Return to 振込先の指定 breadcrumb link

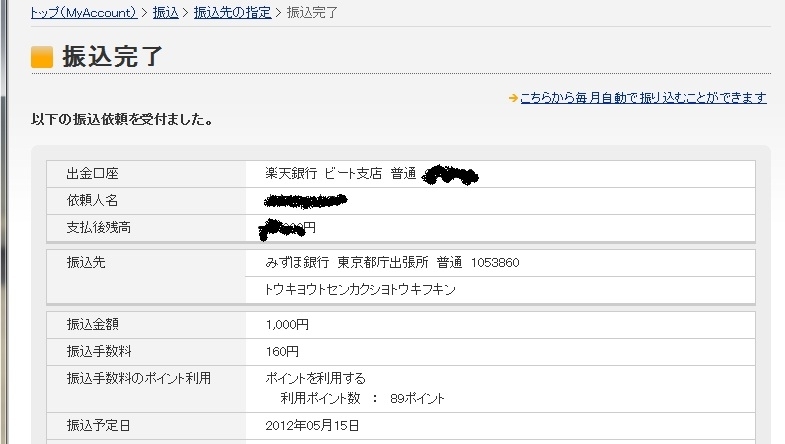[233, 13]
